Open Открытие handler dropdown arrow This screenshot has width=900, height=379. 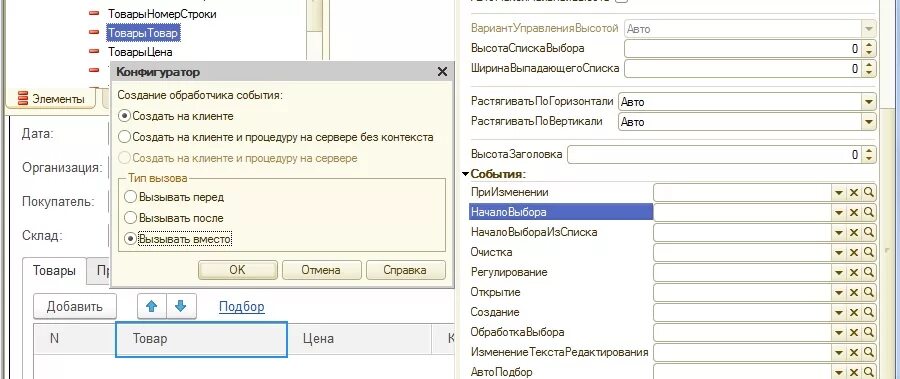[839, 293]
